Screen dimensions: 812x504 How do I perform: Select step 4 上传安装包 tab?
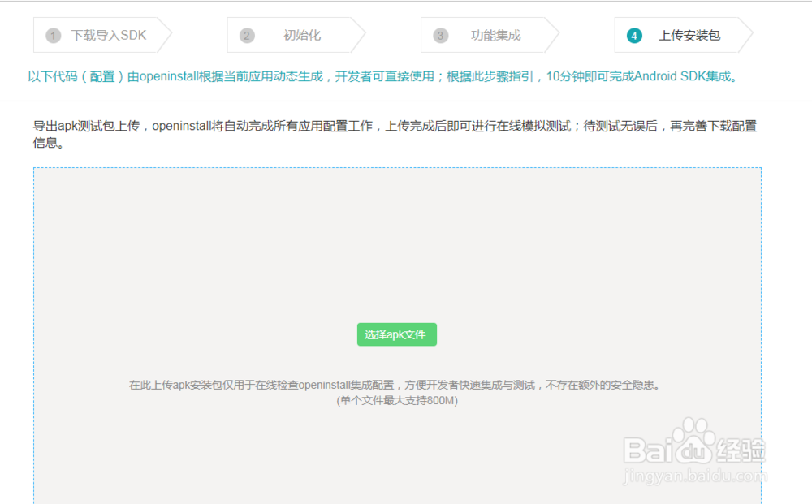point(684,35)
